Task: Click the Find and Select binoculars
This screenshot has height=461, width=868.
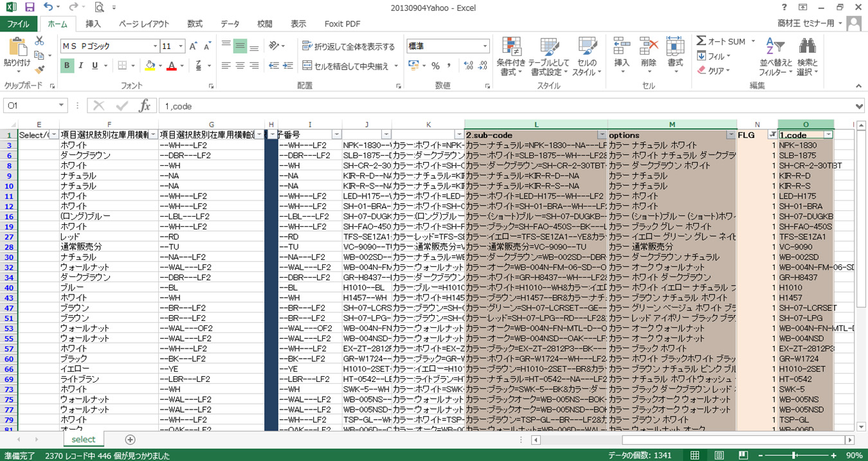Action: 807,46
